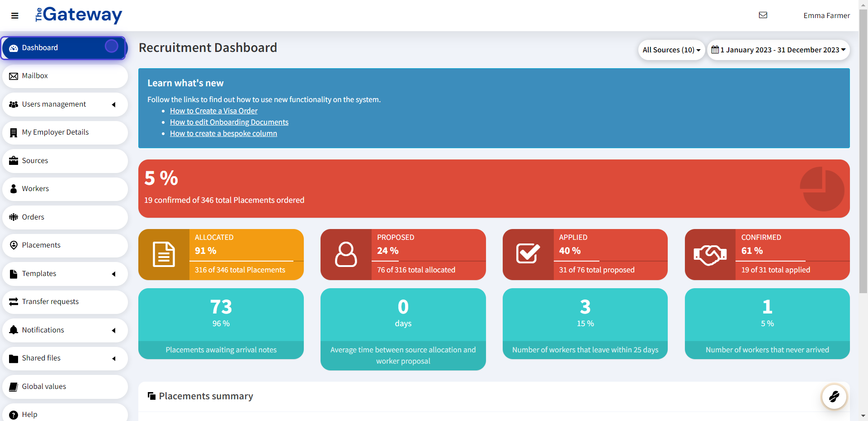Open the Confirmed 61 % card
Image resolution: width=868 pixels, height=421 pixels.
point(767,254)
